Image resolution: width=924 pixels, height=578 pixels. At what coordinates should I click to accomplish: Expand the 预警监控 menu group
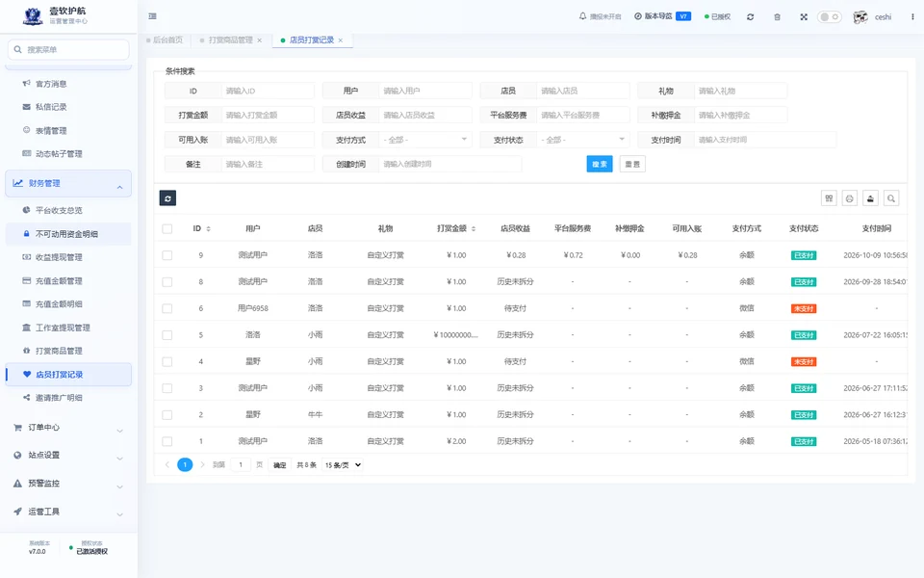coord(67,484)
